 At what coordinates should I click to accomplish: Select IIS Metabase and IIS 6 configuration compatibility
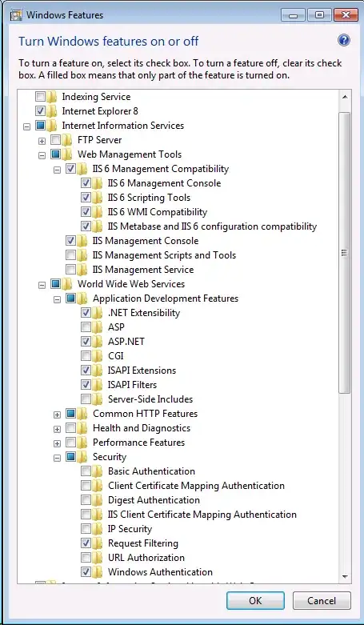click(x=212, y=226)
